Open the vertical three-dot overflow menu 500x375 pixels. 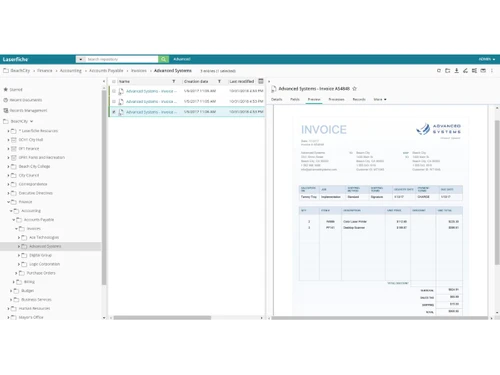(x=492, y=71)
